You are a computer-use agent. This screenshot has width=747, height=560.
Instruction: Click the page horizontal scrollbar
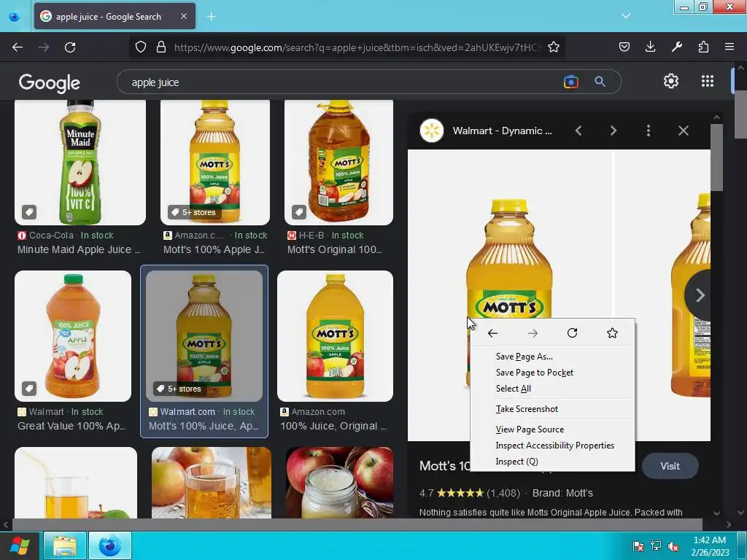click(357, 525)
